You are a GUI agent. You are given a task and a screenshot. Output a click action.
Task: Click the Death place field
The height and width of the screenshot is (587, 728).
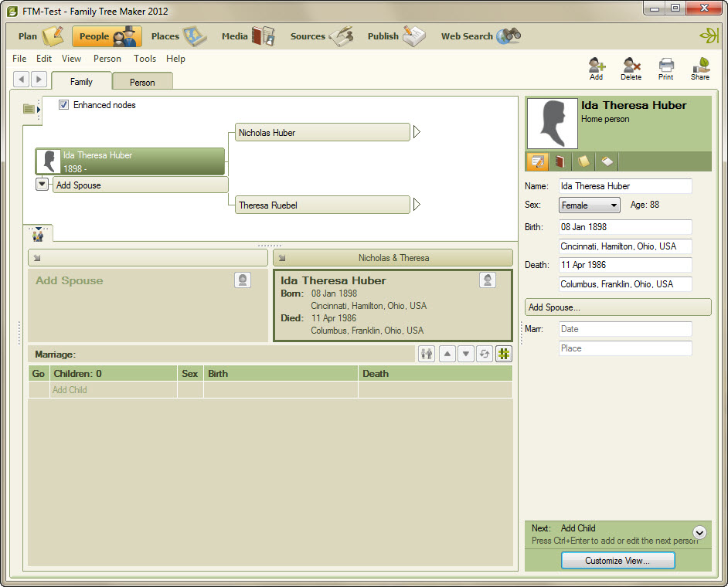click(625, 284)
